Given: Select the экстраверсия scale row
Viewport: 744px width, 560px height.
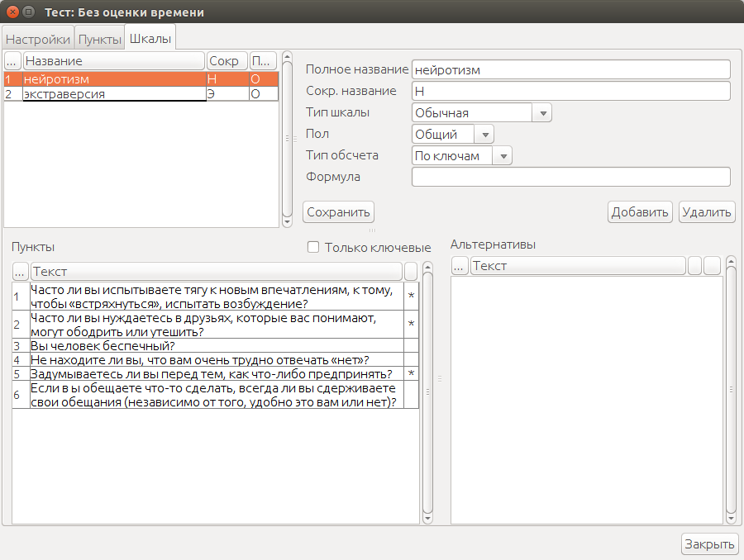Looking at the screenshot, I should tap(141, 94).
